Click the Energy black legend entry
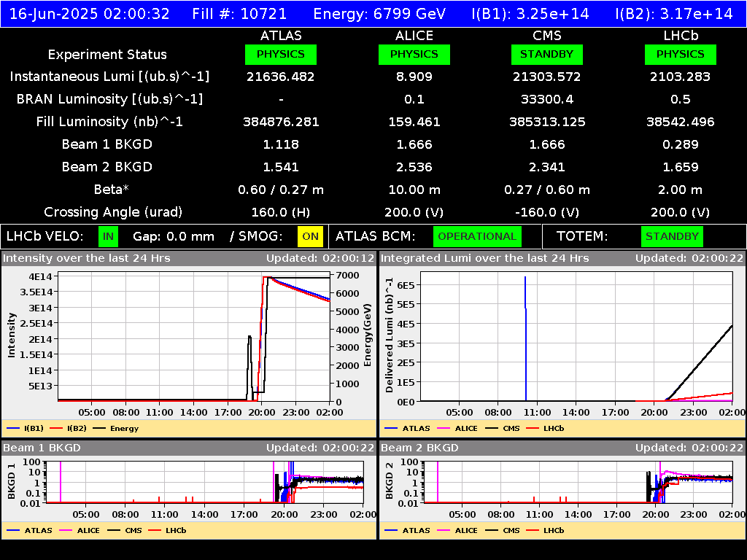Screen dimensions: 747x560 [x=116, y=428]
